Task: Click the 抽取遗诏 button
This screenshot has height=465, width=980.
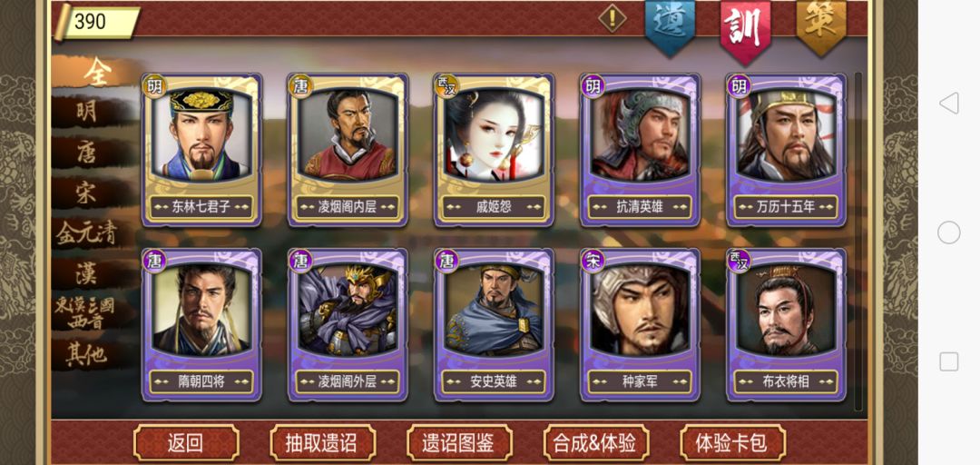Action: [x=322, y=443]
